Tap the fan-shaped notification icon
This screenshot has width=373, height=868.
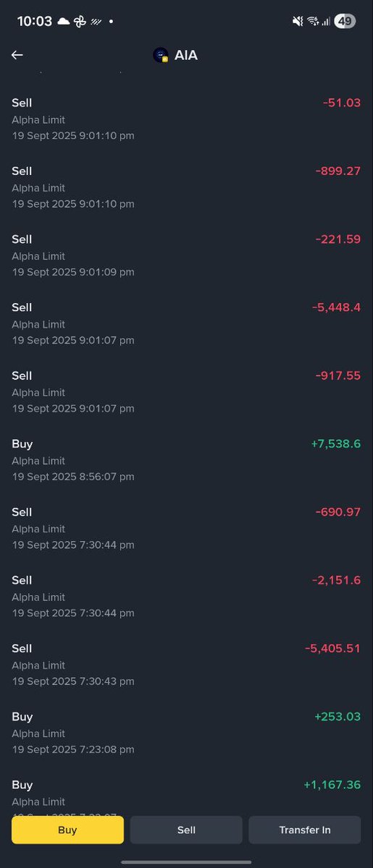click(80, 22)
